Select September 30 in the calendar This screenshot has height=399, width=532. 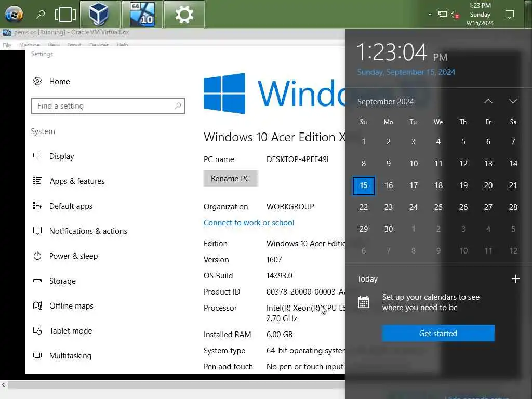[389, 229]
